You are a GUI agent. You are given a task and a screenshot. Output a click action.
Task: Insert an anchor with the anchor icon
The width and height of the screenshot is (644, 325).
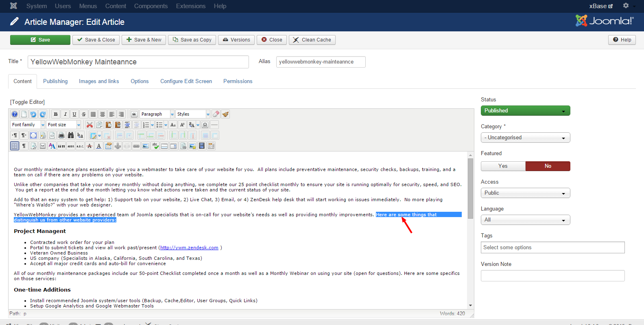click(118, 146)
